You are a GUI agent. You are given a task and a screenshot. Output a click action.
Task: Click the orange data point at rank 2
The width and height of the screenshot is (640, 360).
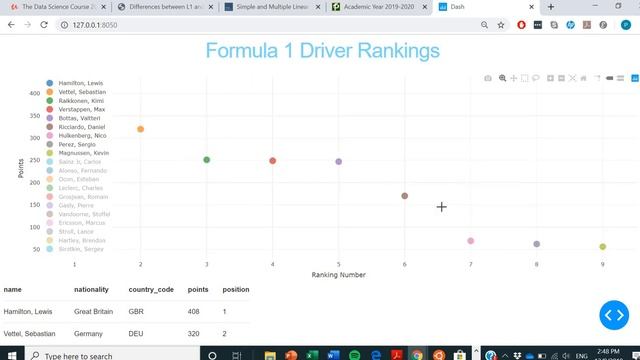tap(140, 129)
